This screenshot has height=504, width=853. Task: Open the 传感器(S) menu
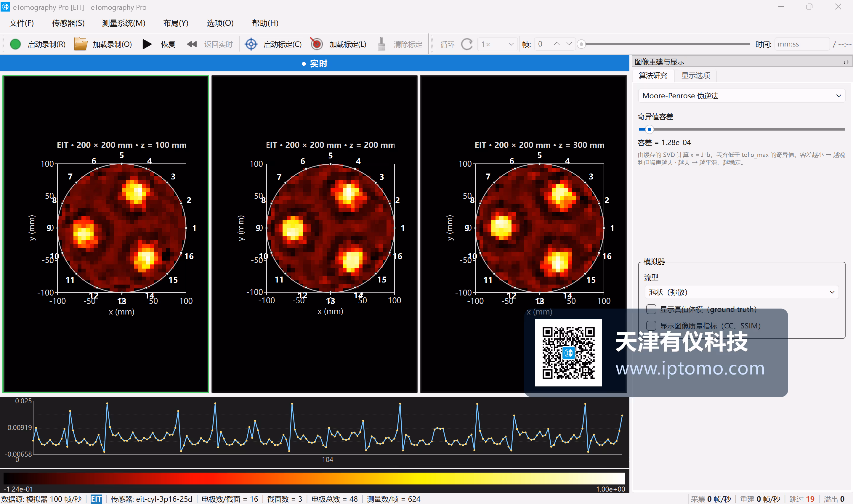coord(68,23)
